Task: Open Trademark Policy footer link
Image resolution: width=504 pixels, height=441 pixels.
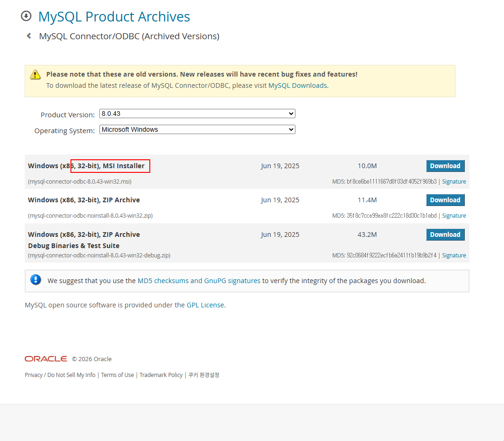Action: coord(161,375)
